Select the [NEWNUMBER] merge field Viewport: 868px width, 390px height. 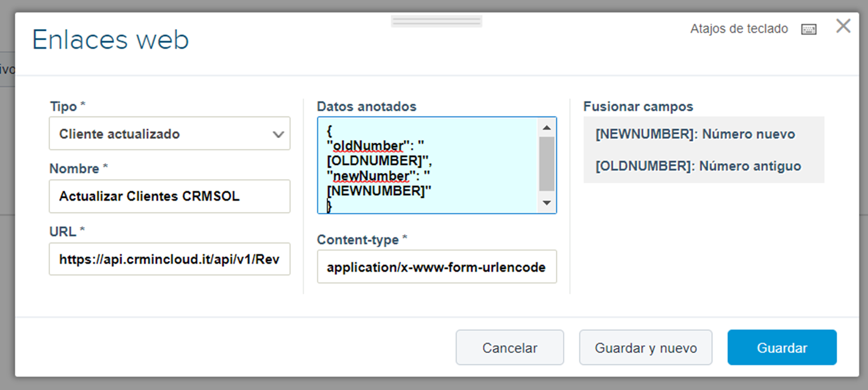pos(695,135)
